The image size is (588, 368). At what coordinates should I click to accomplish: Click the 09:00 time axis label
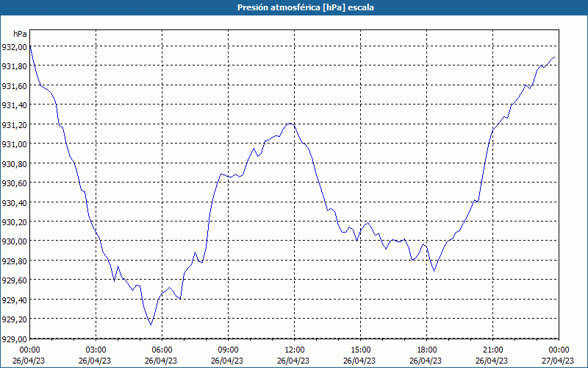tap(228, 350)
